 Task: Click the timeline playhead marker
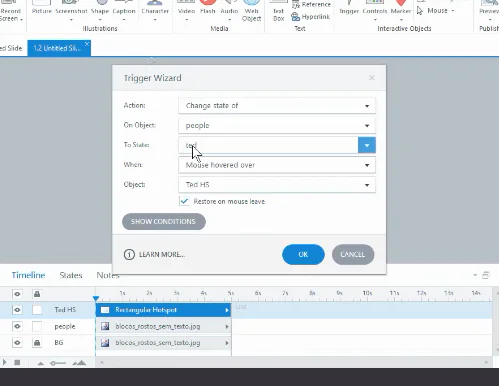click(x=96, y=298)
